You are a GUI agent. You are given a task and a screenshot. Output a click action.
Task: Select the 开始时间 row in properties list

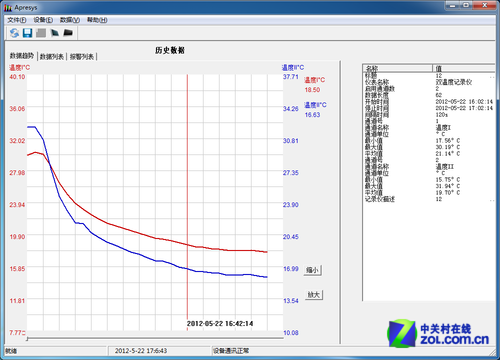pyautogui.click(x=429, y=102)
